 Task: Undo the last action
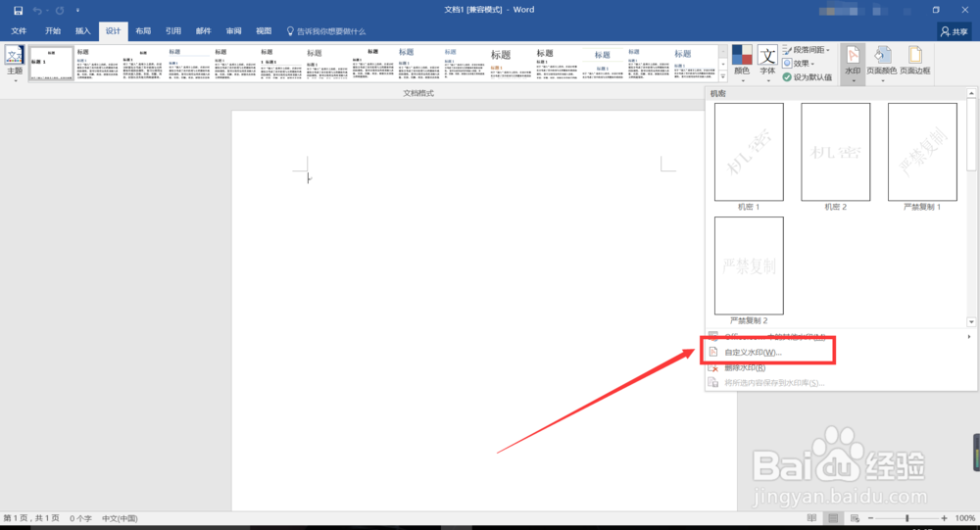(x=37, y=10)
